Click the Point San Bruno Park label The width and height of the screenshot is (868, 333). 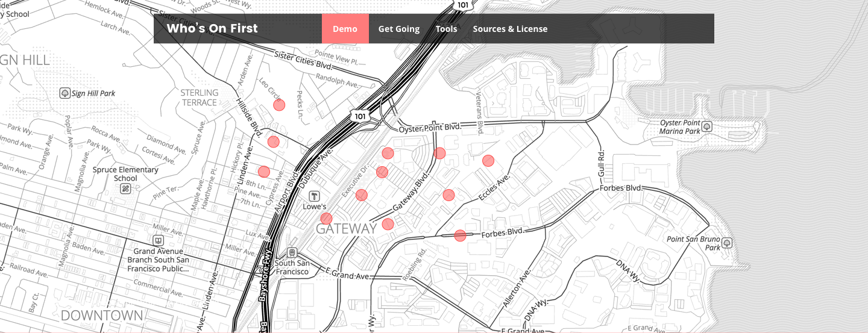[x=694, y=243]
